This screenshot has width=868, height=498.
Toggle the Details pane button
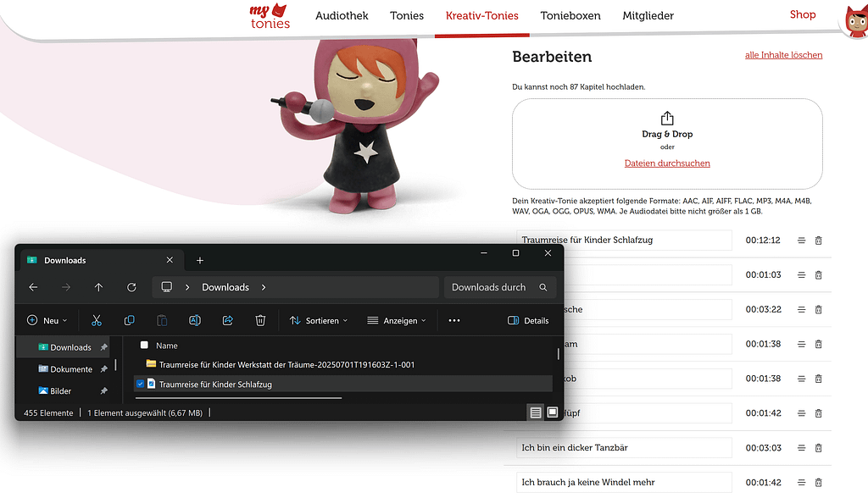tap(528, 321)
